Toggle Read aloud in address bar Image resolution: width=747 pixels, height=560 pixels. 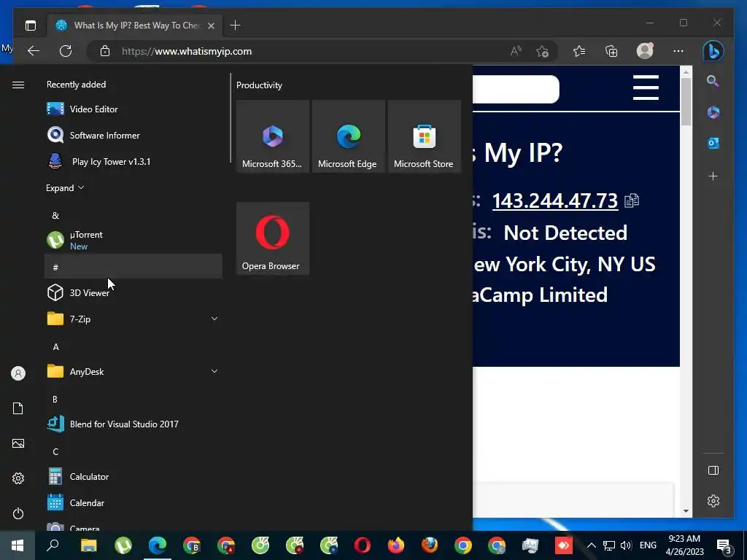[x=516, y=51]
